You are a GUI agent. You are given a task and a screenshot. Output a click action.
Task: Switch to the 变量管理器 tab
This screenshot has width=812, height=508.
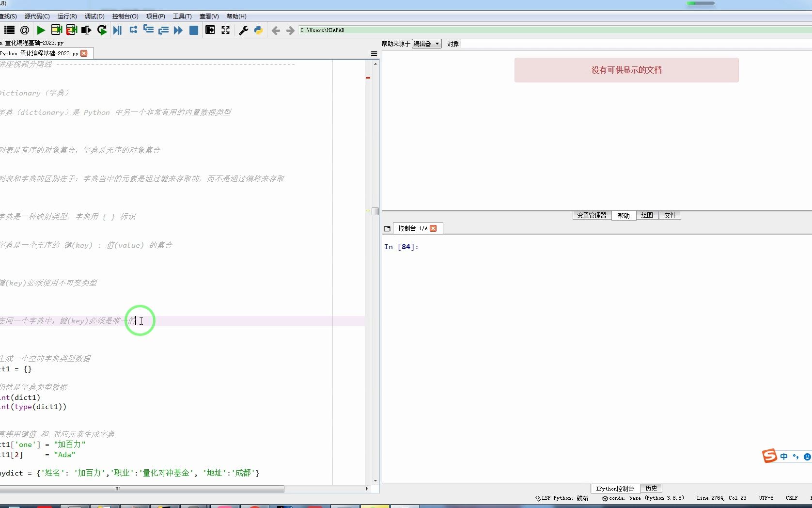point(592,216)
